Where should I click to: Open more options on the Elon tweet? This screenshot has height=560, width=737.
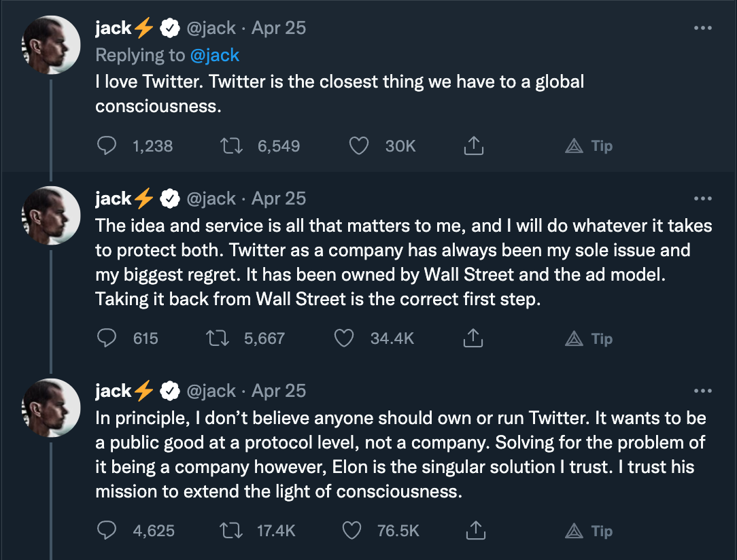[x=702, y=391]
